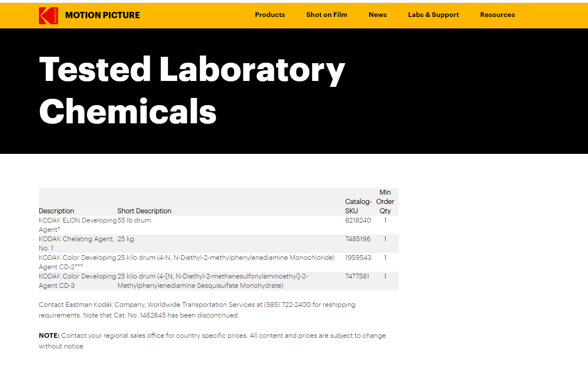Click Color Developing Agent CD-3 entry
588x384 pixels.
click(x=77, y=276)
